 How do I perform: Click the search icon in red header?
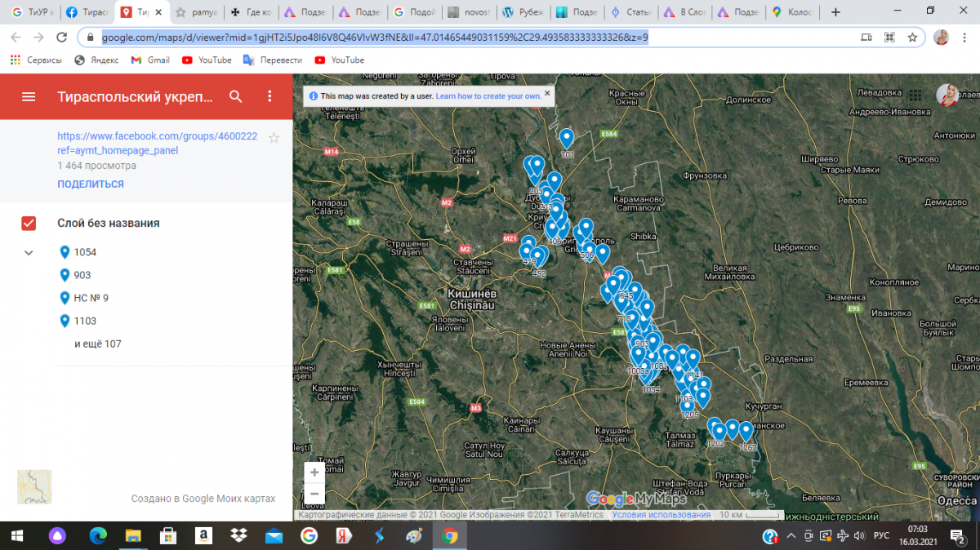click(x=236, y=96)
